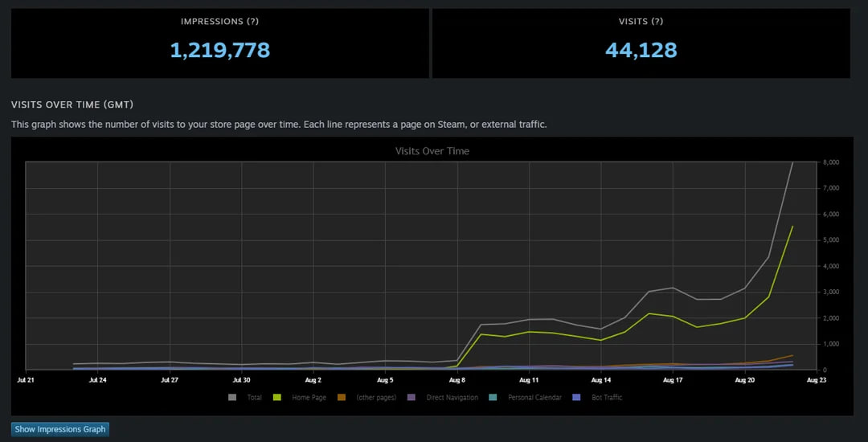Toggle the Home Page green legend swatch
868x442 pixels.
[x=277, y=397]
